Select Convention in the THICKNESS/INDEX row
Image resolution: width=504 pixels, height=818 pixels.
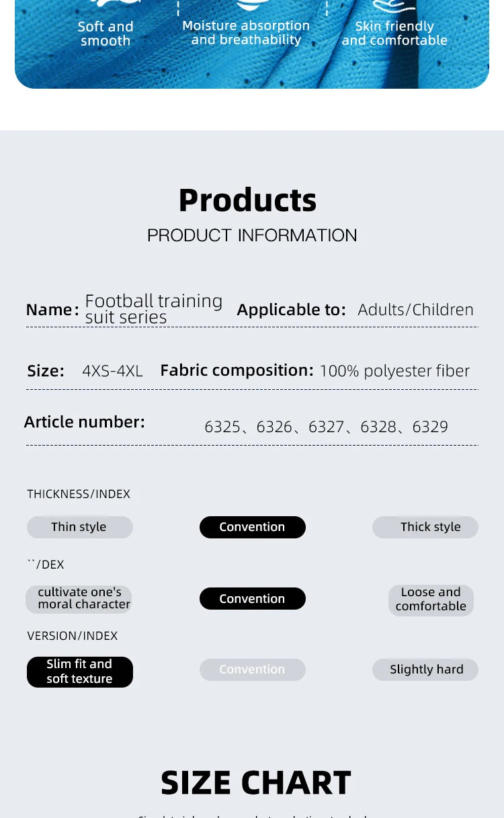(x=252, y=527)
